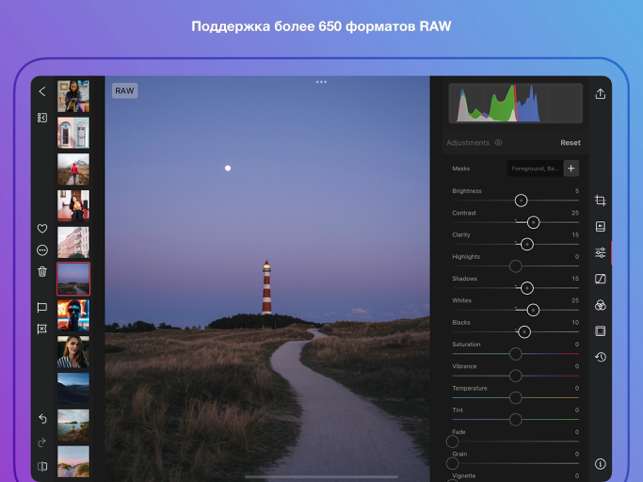Open the more options ellipsis menu

[x=42, y=250]
